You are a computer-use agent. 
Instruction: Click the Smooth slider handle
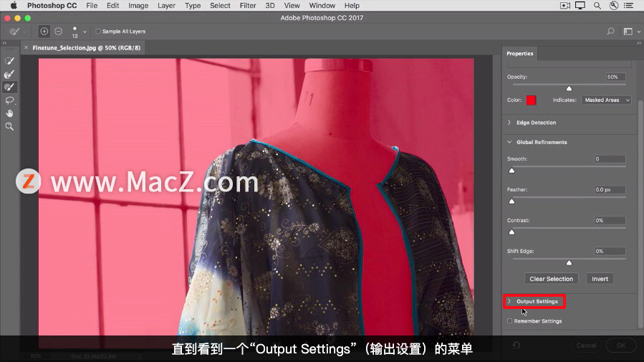tap(511, 170)
